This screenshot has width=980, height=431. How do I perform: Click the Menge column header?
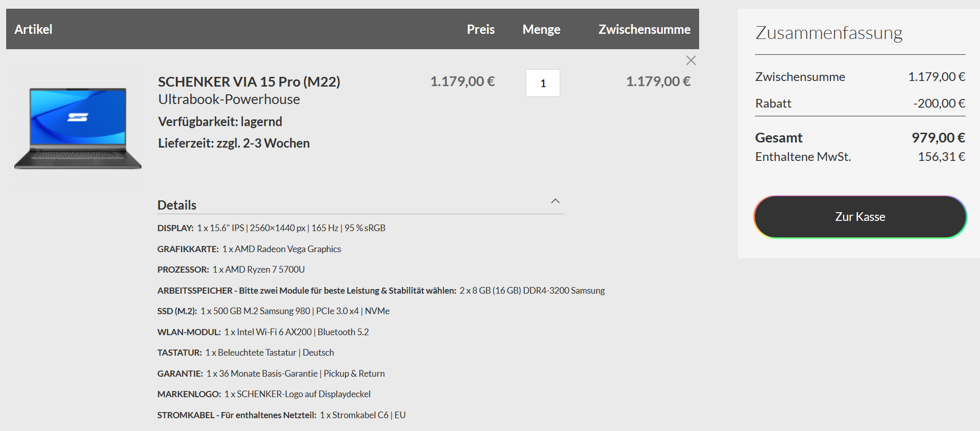[541, 29]
